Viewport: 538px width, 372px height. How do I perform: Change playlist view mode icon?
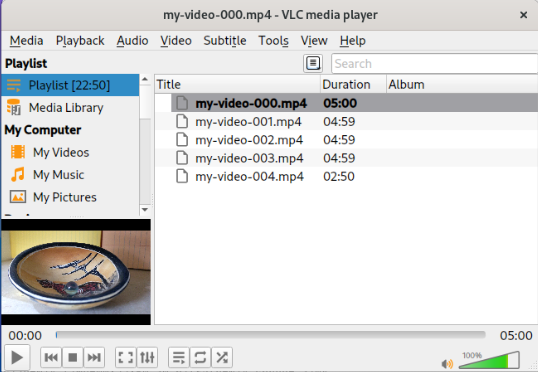click(313, 63)
